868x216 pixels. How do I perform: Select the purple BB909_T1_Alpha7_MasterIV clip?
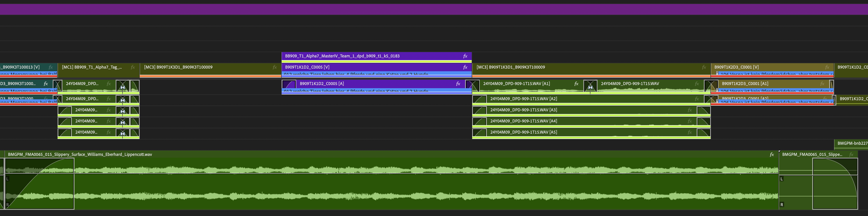[371, 56]
